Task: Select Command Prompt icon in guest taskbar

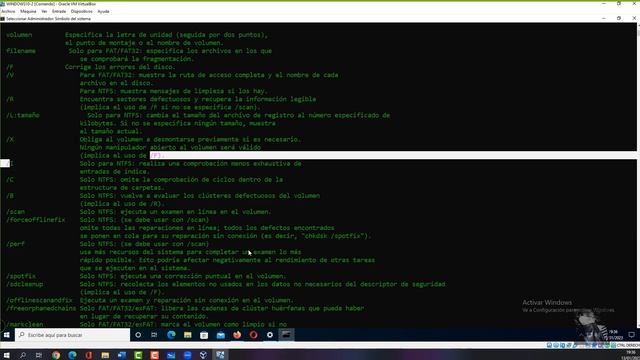Action: click(286, 335)
